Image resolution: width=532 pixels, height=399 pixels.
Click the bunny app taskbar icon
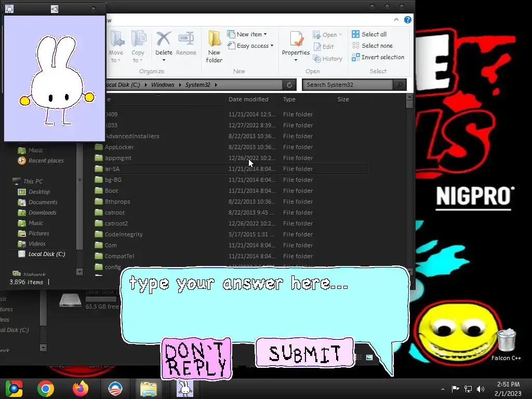tap(185, 389)
